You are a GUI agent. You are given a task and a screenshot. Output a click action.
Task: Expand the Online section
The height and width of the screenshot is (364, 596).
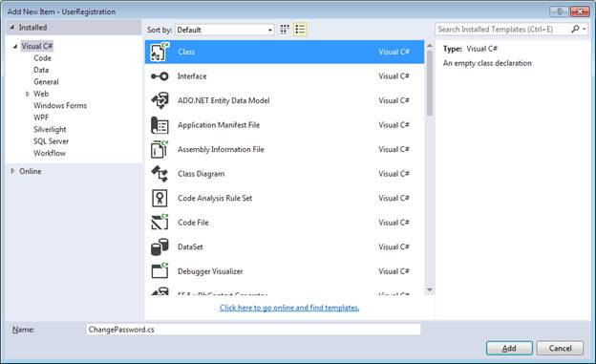(12, 171)
